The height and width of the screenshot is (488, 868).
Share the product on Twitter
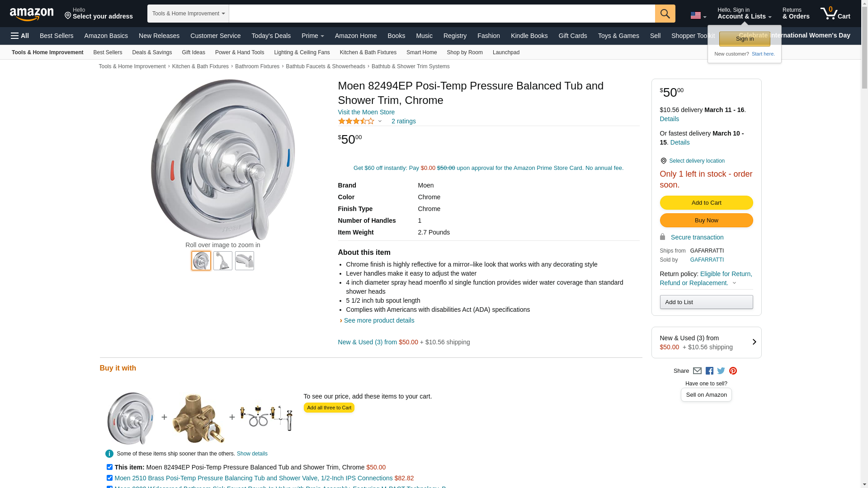coord(721,371)
